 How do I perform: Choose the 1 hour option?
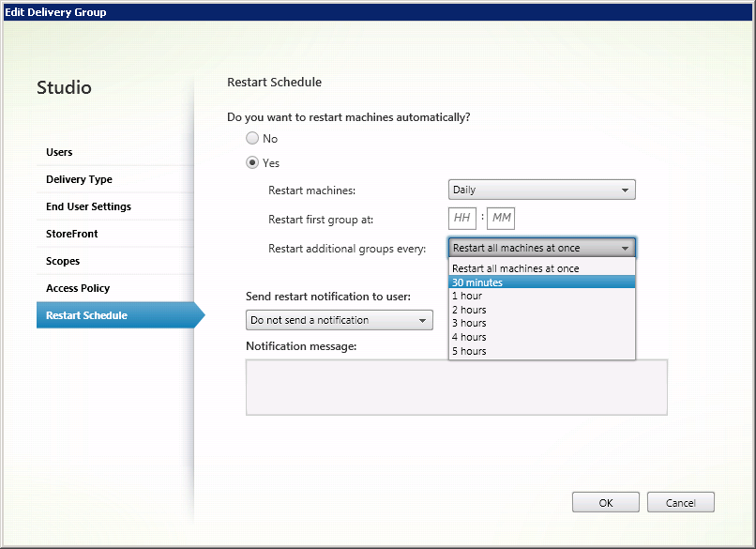click(x=541, y=296)
